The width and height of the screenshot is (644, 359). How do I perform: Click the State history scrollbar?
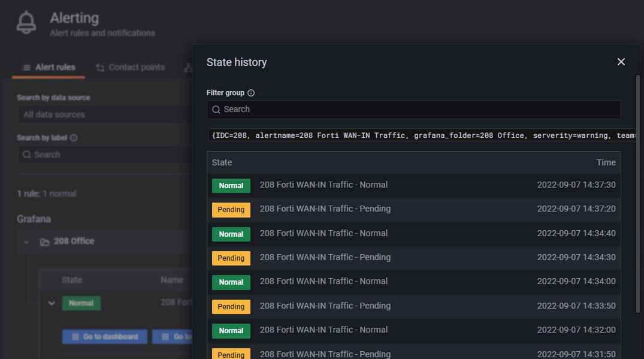pos(638,194)
